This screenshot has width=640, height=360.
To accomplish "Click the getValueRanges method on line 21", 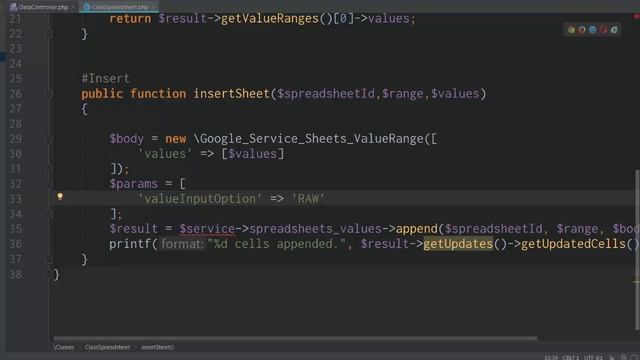I will coord(270,19).
